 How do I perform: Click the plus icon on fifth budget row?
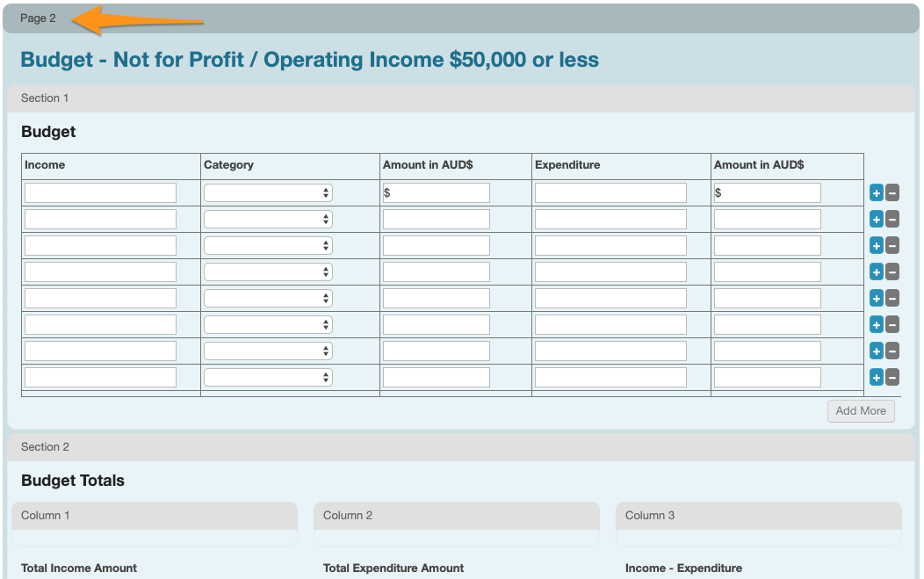876,299
